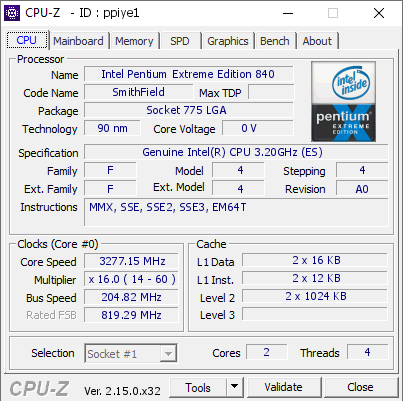Screen dimensions: 403x401
Task: Click the Rated FSB value 819.29 MHz
Action: point(131,315)
